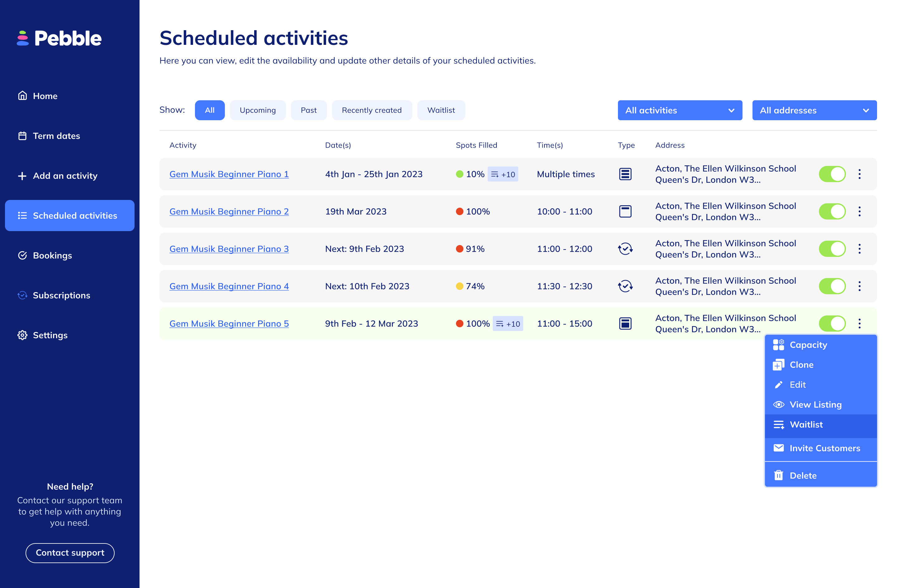This screenshot has height=588, width=897.
Task: Click the Home house icon in sidebar
Action: (23, 96)
